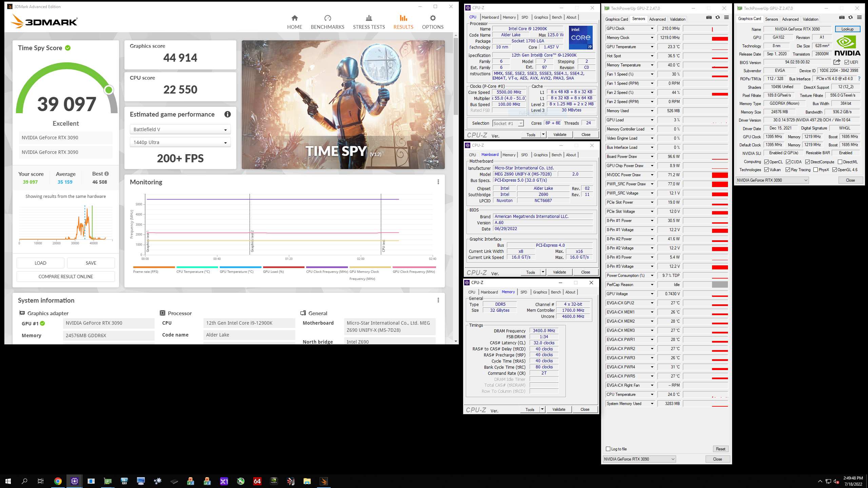Switch to the Bench tab in the top CPU-Z window
868x488 pixels.
click(x=557, y=17)
